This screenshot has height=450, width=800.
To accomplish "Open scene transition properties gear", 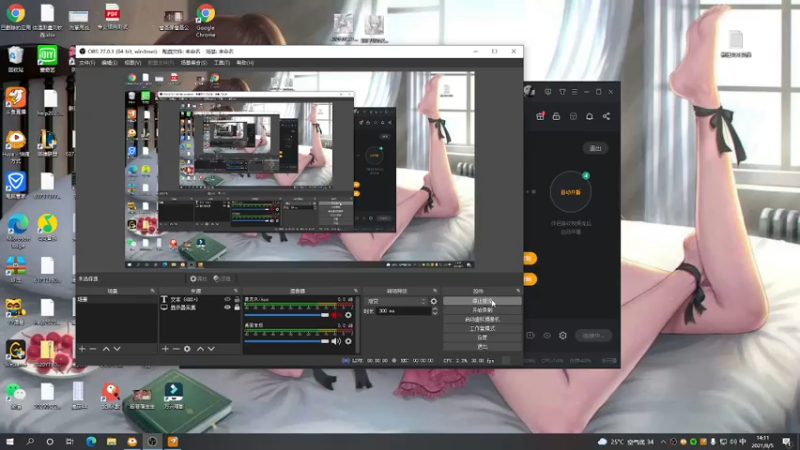I will point(434,301).
